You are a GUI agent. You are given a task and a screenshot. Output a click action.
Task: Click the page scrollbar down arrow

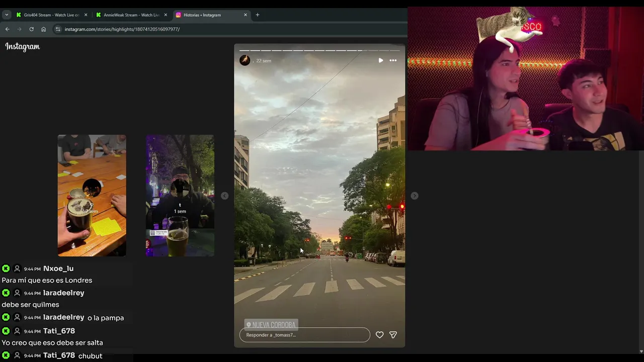(641, 351)
